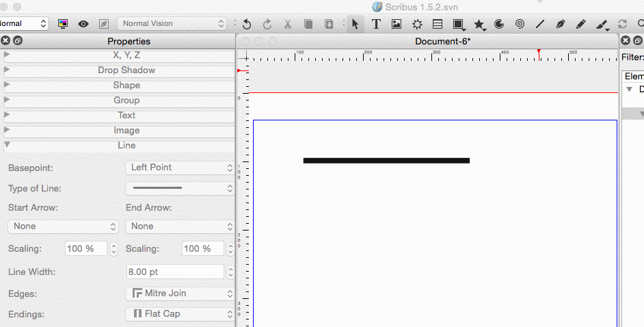Screen dimensions: 644x327
Task: Toggle color management icon in toolbar
Action: click(x=63, y=24)
